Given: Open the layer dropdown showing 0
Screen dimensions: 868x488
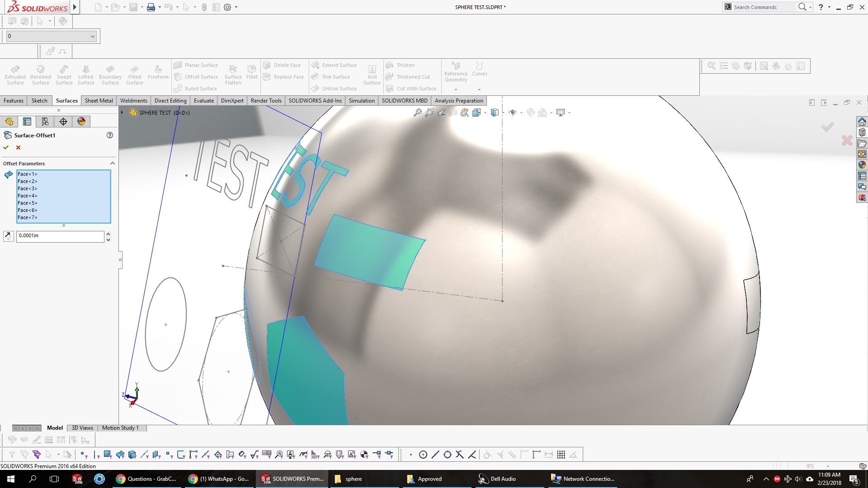Looking at the screenshot, I should (92, 36).
